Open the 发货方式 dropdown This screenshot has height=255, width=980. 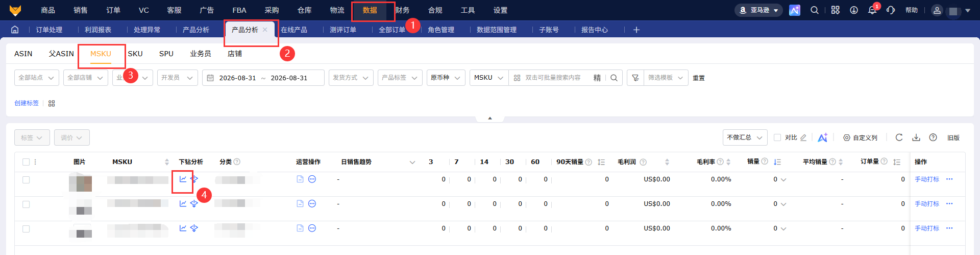[x=351, y=78]
